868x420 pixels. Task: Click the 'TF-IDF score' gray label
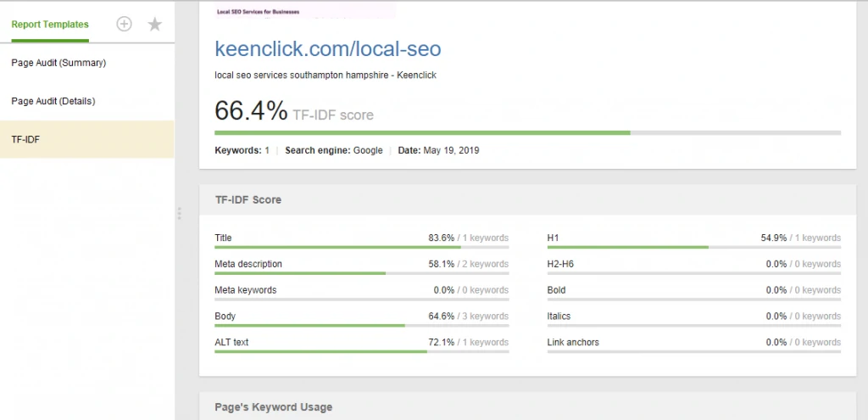point(333,115)
